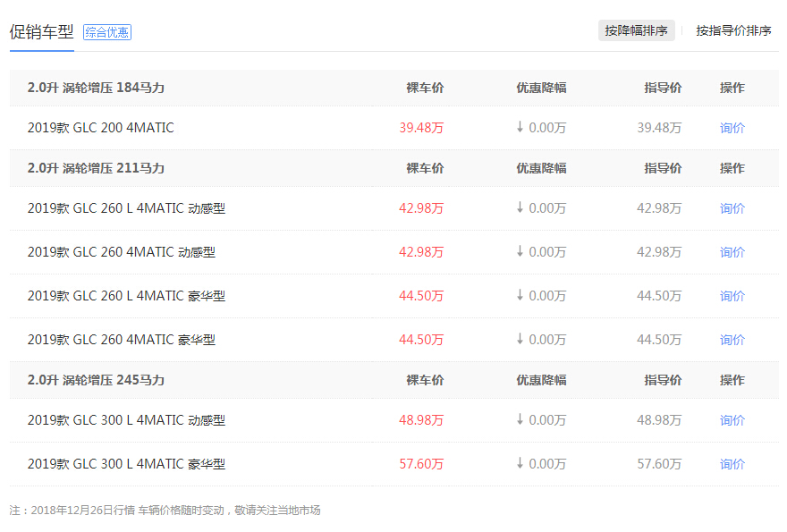Select the 2019款 GLC 260 4MATIC 动感型 name
The height and width of the screenshot is (532, 787).
[x=122, y=252]
